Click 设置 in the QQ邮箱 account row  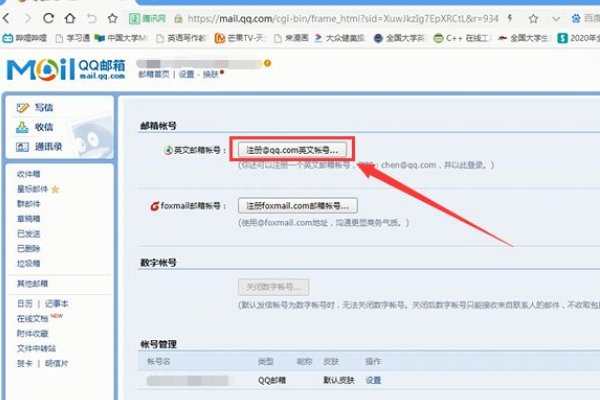click(373, 380)
